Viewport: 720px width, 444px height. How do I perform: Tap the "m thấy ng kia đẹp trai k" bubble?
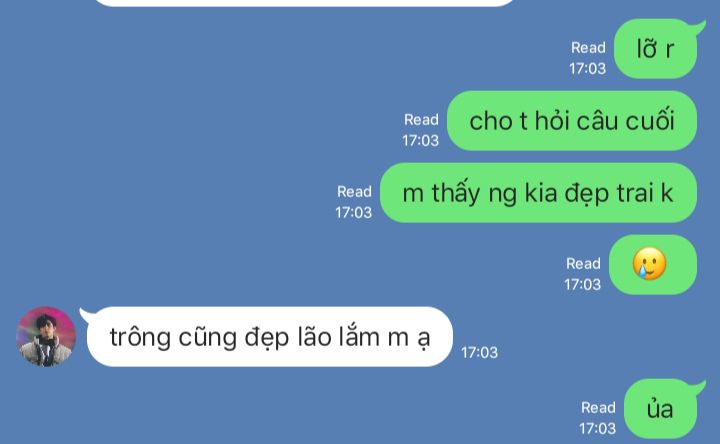(x=538, y=193)
